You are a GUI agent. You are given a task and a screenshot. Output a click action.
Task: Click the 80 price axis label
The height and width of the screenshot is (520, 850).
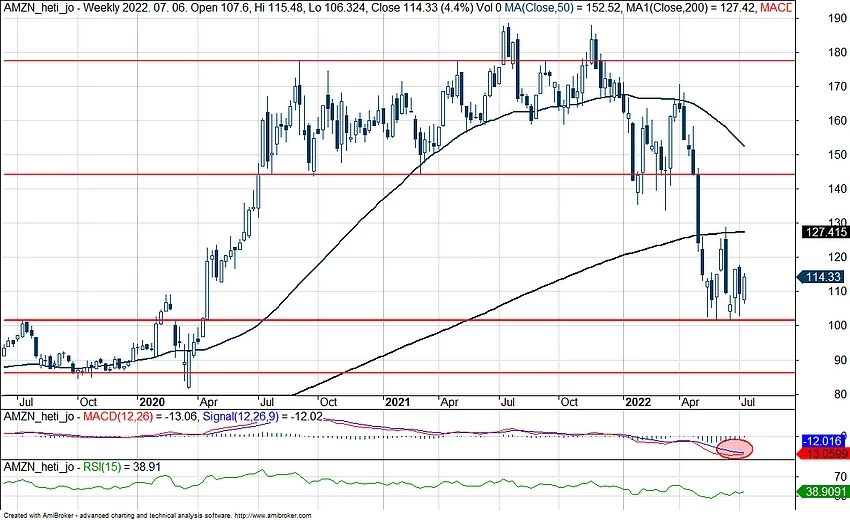(x=841, y=394)
